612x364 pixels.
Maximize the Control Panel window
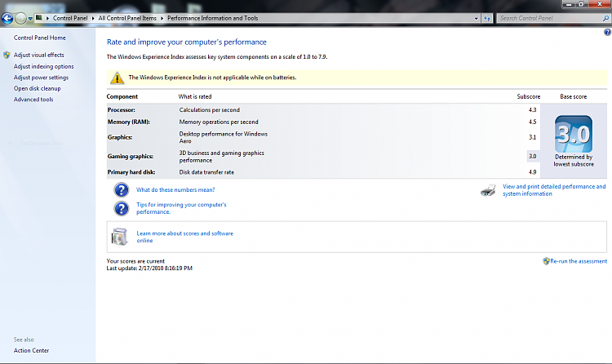coord(581,4)
